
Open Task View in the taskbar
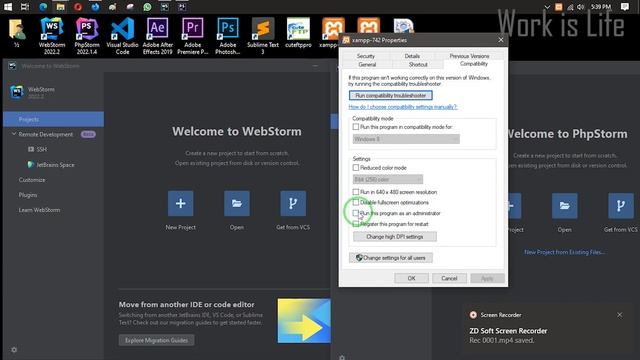[25, 7]
